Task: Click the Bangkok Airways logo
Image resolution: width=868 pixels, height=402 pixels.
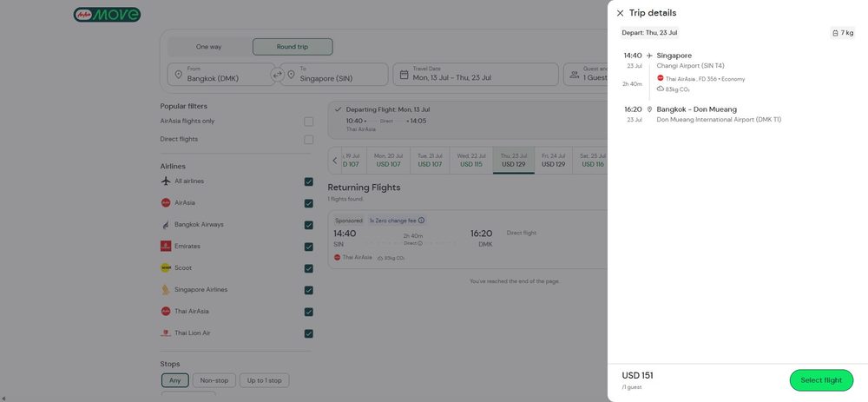Action: point(166,225)
